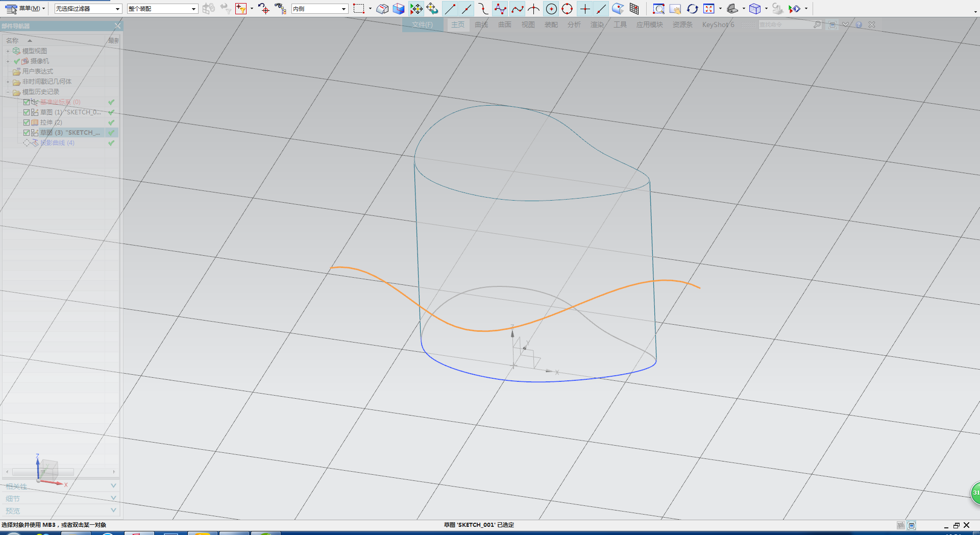Screen dimensions: 980x535
Task: Uncheck the 拉伸 (2) checkbox
Action: pos(27,123)
